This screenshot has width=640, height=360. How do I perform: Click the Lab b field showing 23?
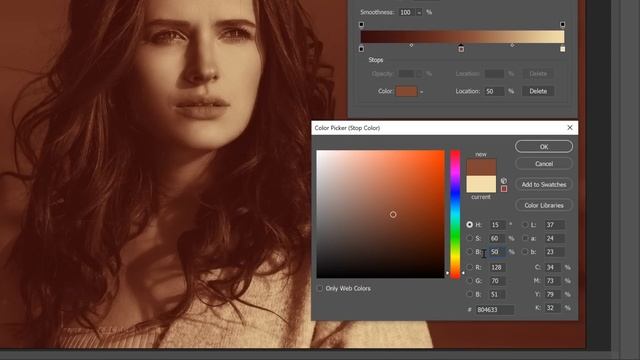coord(554,251)
